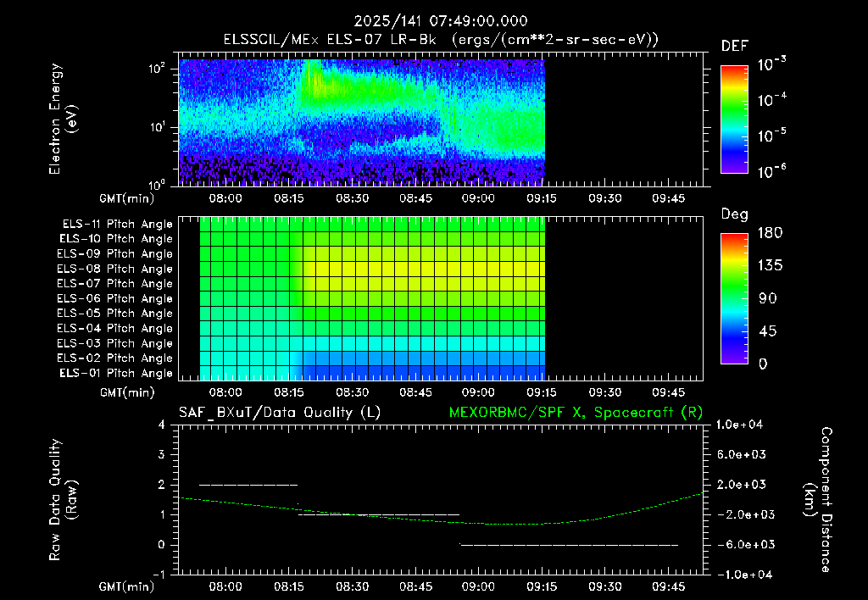This screenshot has height=600, width=868.
Task: Click the ELSSCIL/MEx ELS-07 LR-Bk plot title
Action: coord(441,40)
